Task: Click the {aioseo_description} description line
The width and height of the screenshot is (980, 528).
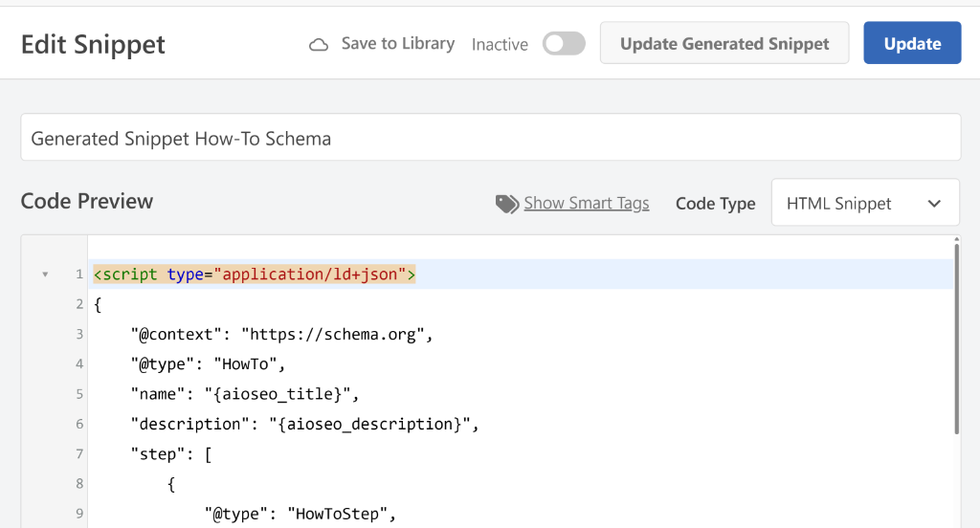Action: tap(304, 425)
